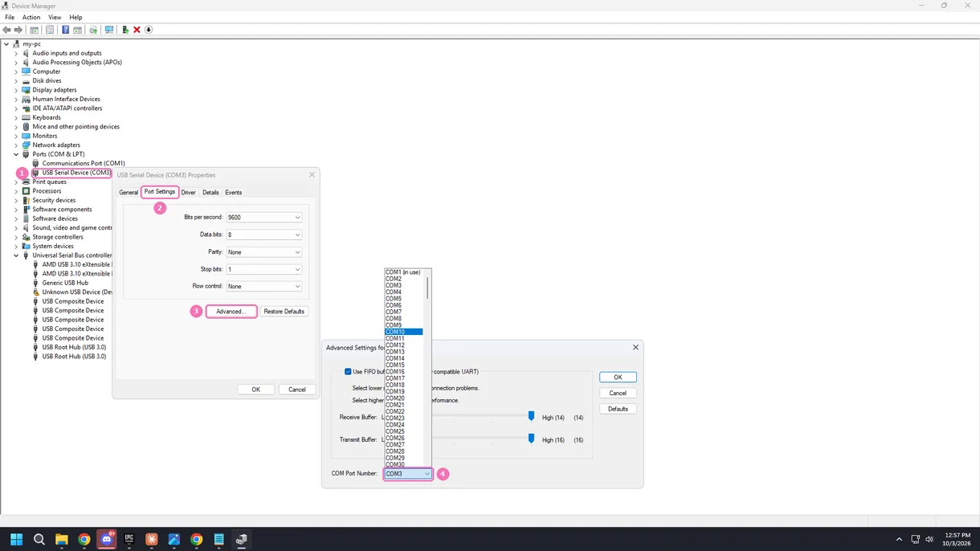
Task: Collapse the Universal Serial Bus controllers node
Action: [x=16, y=255]
